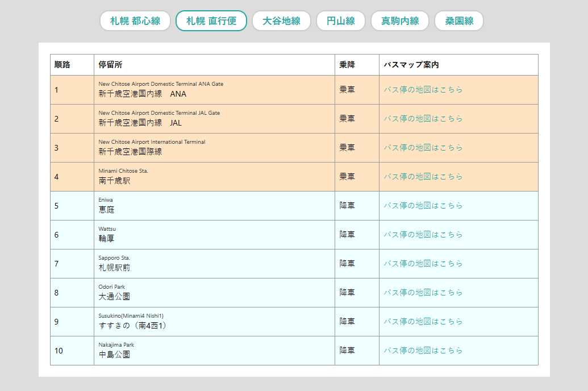588x391 pixels.
Task: Select the 札幌 直行便 tab
Action: [x=211, y=20]
